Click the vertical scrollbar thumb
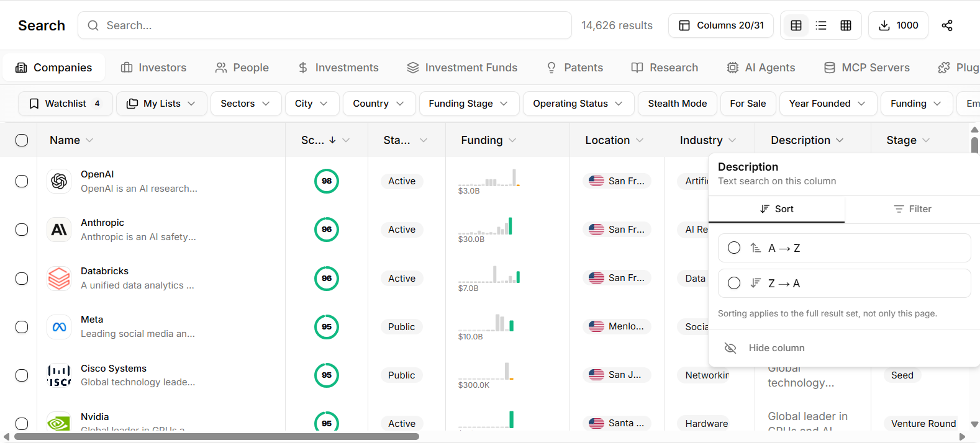Image resolution: width=980 pixels, height=443 pixels. tap(974, 145)
